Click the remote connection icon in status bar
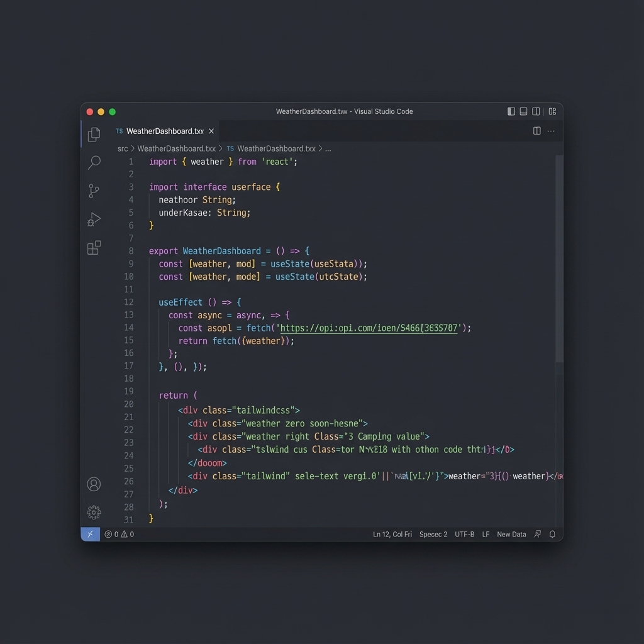Screen dimensions: 644x644 coord(90,534)
